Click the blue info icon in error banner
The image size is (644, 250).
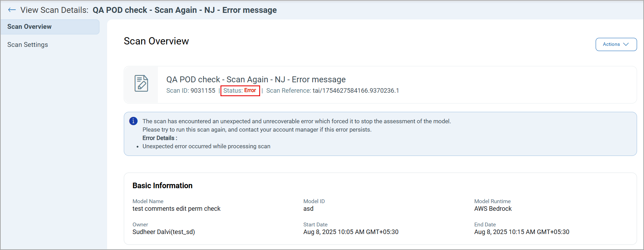tap(133, 121)
